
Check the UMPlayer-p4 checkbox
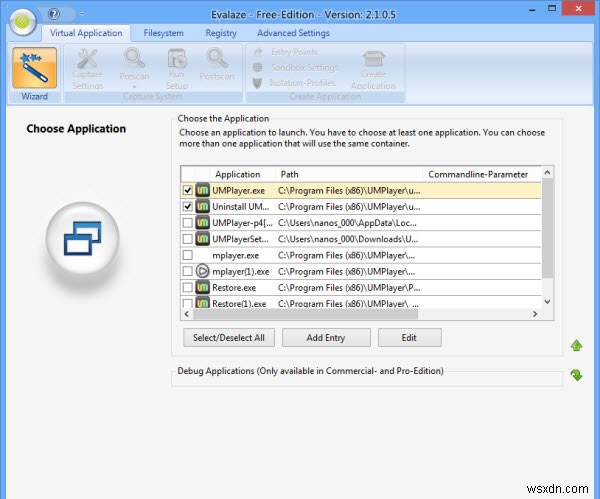click(188, 222)
